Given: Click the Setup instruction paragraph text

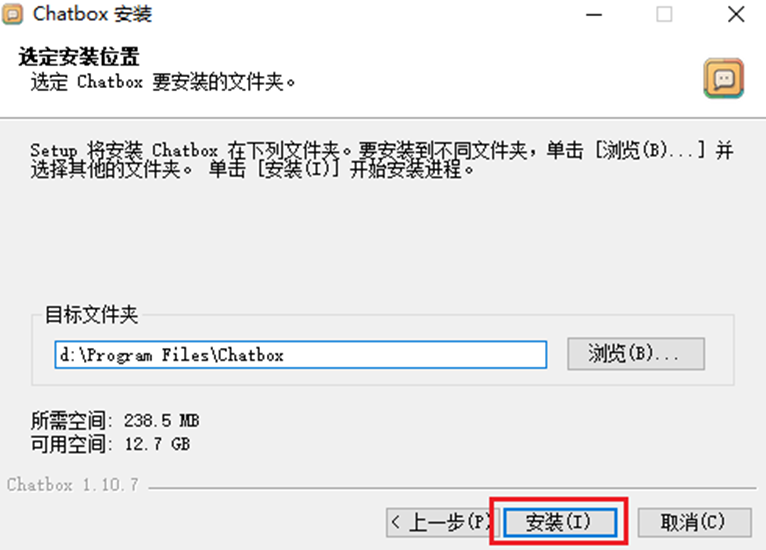Looking at the screenshot, I should click(382, 160).
